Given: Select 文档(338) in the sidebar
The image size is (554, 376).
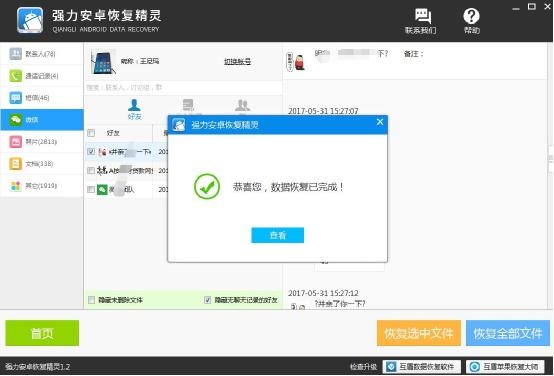Looking at the screenshot, I should tap(42, 164).
